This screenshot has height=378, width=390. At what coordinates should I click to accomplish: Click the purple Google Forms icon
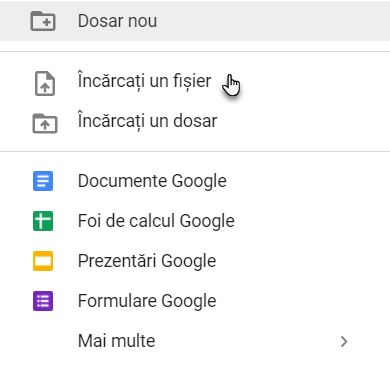tap(43, 301)
